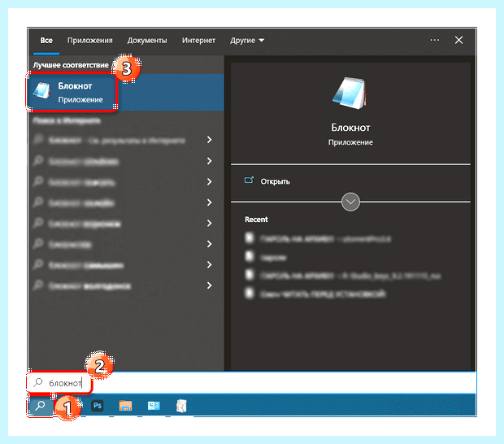This screenshot has width=504, height=444.
Task: Open the second recent file in Recent list
Action: coord(266,257)
